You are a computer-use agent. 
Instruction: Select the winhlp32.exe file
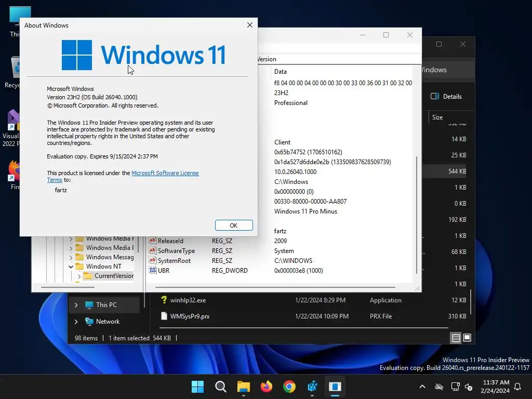point(188,300)
